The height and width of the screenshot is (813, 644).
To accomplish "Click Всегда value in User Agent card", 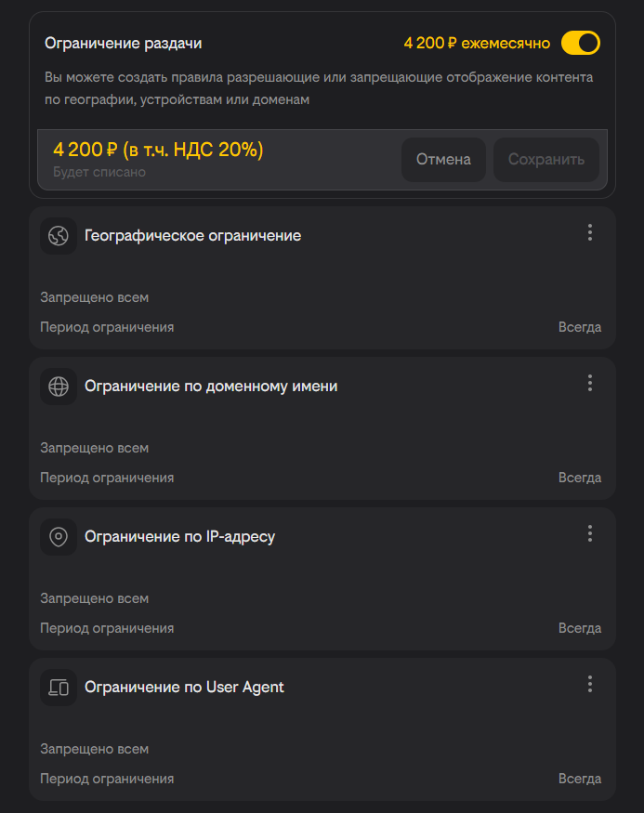I will click(580, 779).
